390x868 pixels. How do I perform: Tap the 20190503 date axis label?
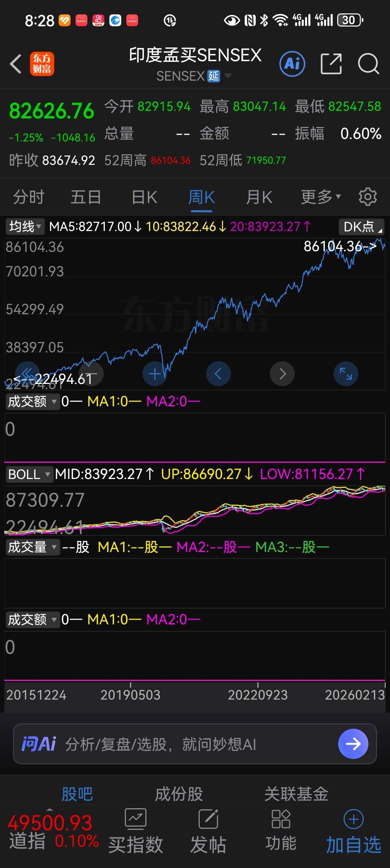coord(130,695)
